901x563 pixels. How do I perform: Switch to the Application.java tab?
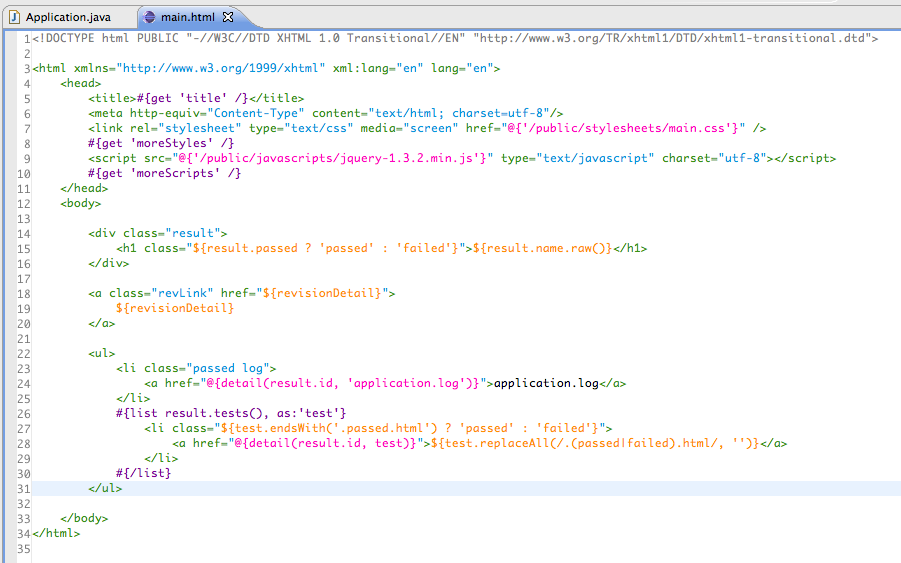point(67,17)
